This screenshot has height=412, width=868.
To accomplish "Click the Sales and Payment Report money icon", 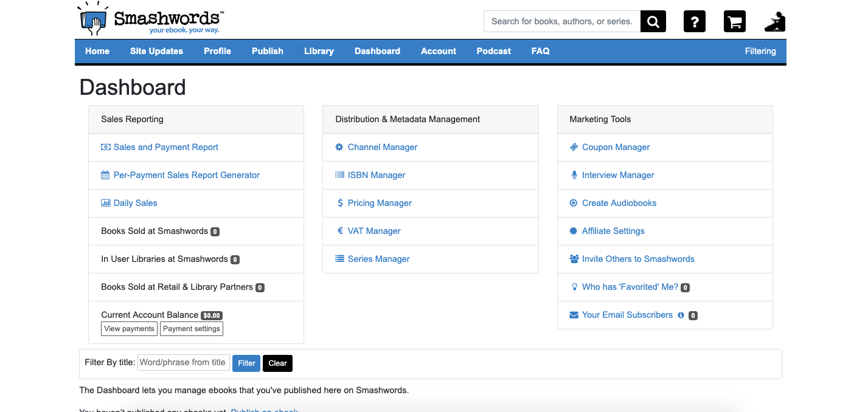I will click(x=106, y=147).
